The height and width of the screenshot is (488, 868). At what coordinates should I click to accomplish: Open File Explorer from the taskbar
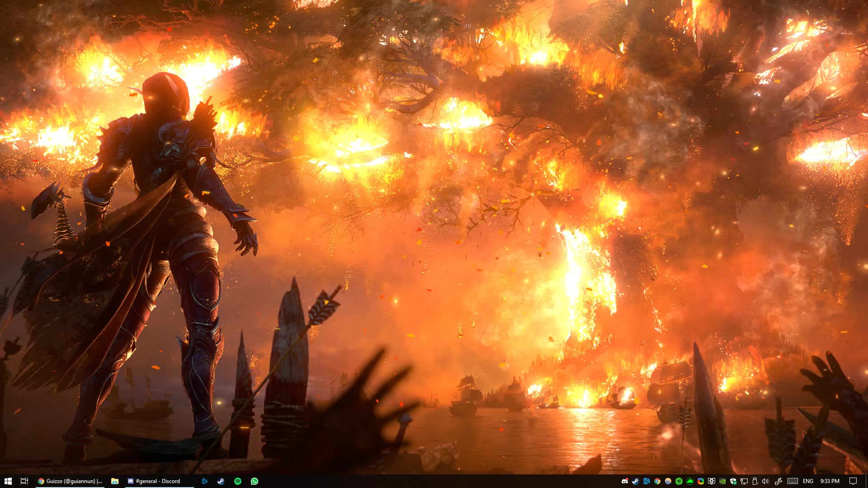[x=114, y=481]
